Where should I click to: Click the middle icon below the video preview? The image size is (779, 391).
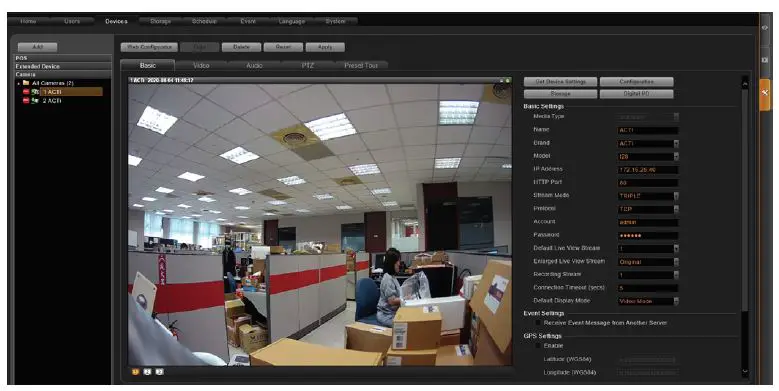147,372
